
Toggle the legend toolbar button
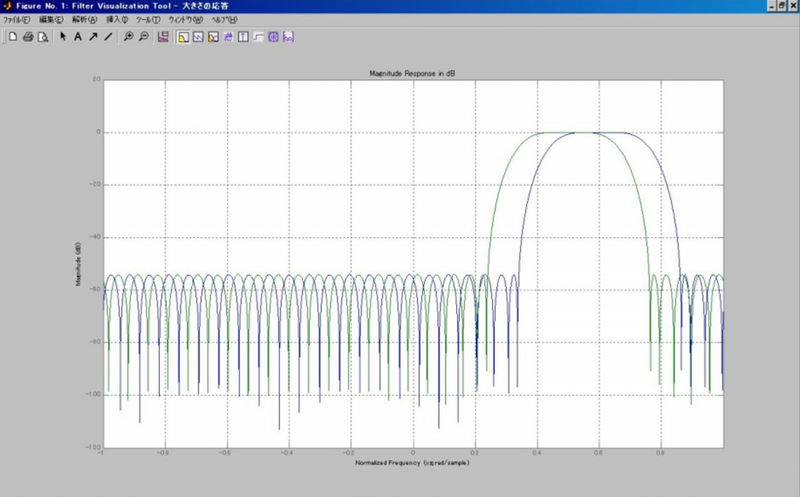tap(163, 37)
